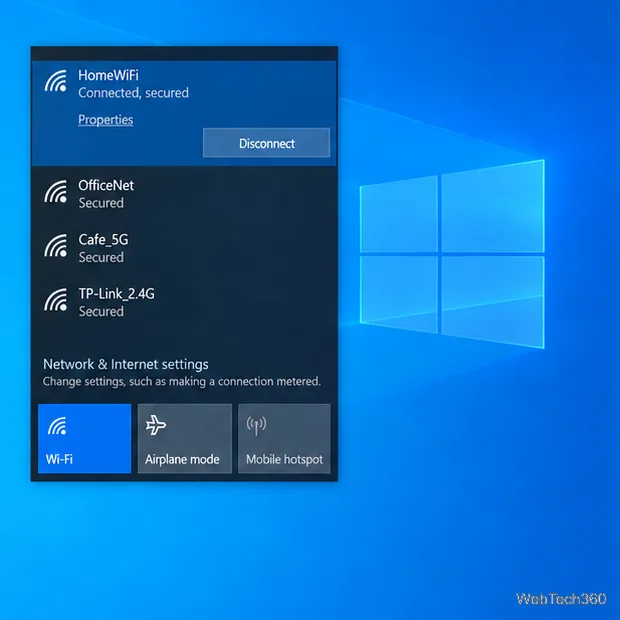620x620 pixels.
Task: Click the airplane icon in Airplane mode tile
Action: 156,425
